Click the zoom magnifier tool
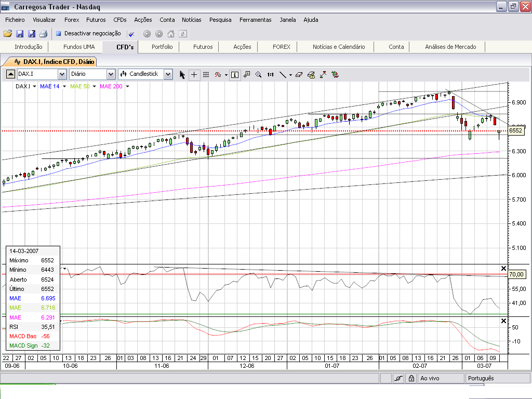Image resolution: width=532 pixels, height=399 pixels. pyautogui.click(x=259, y=75)
